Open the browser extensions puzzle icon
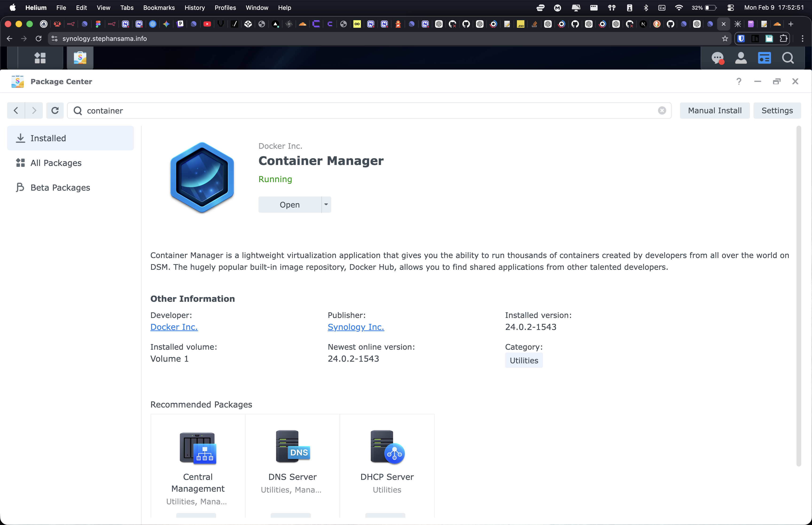The image size is (812, 525). (783, 39)
